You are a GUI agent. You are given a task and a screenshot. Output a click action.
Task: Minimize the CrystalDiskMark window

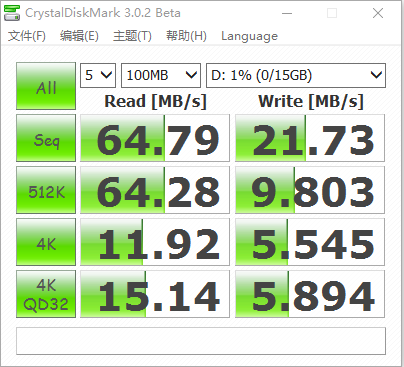(287, 13)
